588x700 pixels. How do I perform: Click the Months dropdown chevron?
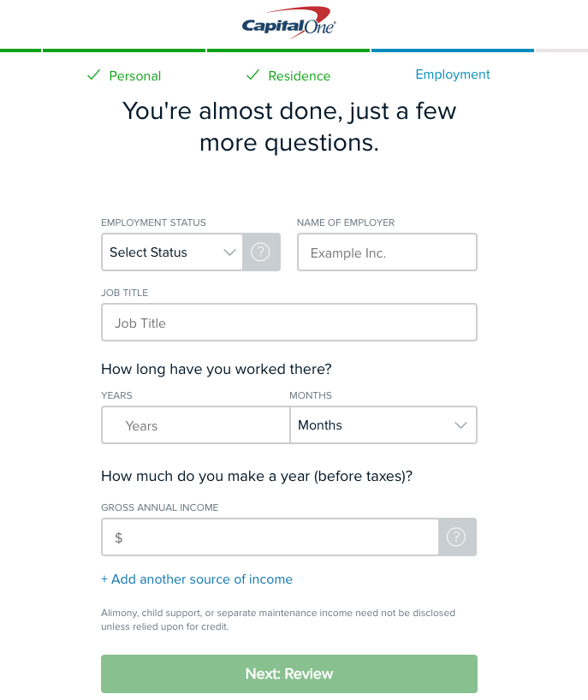(x=460, y=424)
